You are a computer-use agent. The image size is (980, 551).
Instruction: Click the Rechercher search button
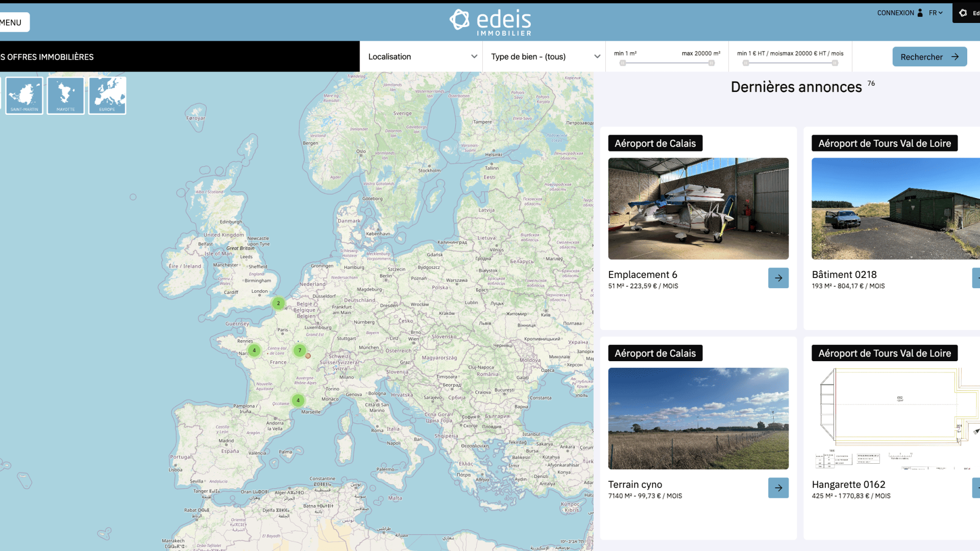tap(929, 57)
